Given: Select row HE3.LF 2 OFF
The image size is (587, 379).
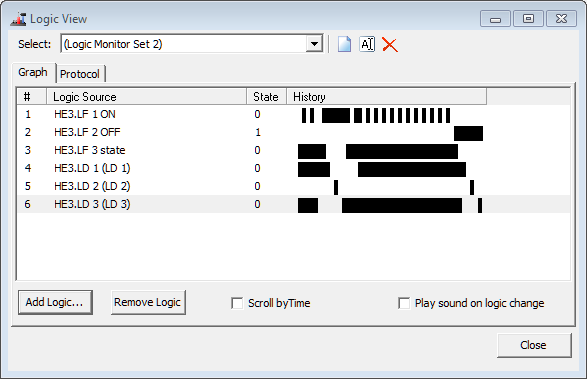Looking at the screenshot, I should tap(294, 132).
